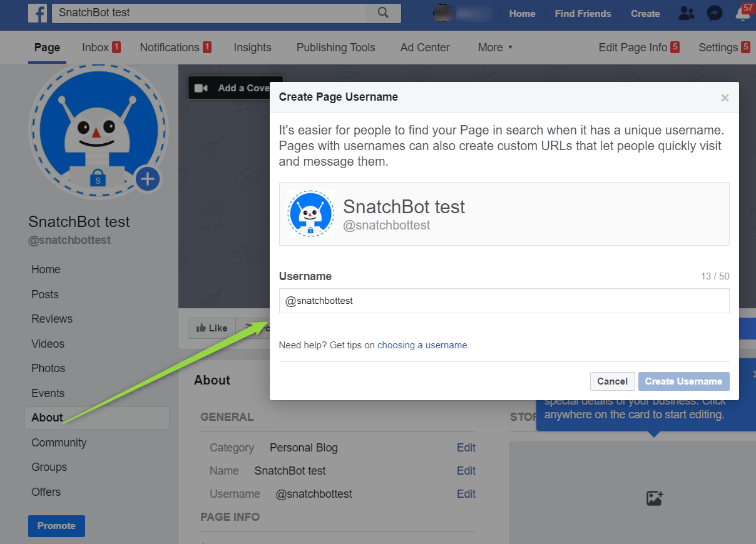The width and height of the screenshot is (756, 544).
Task: Open the notifications bell icon
Action: point(743,13)
